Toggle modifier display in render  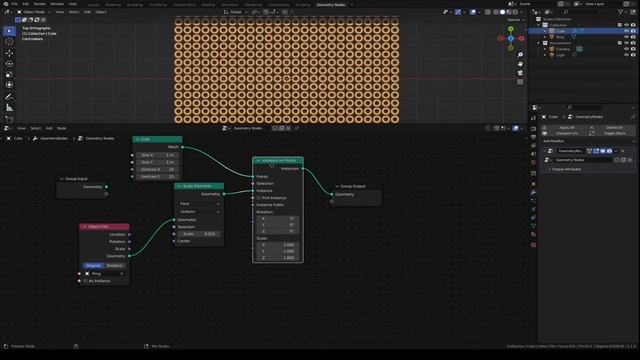609,151
